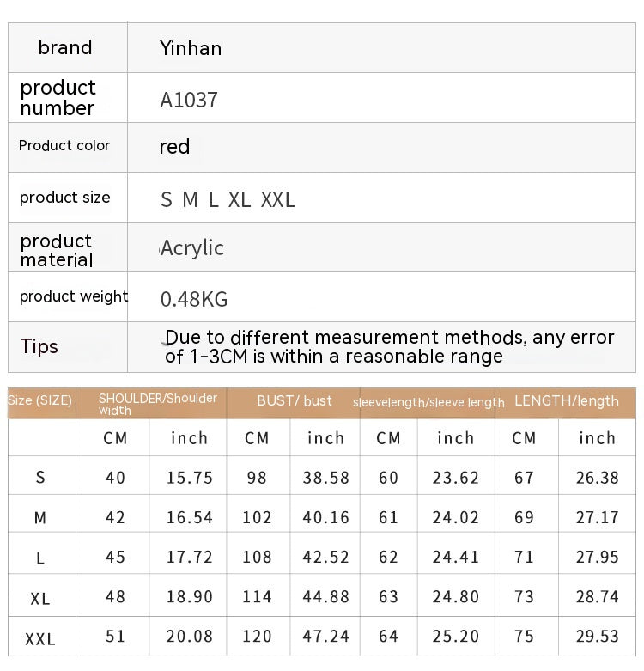The width and height of the screenshot is (644, 671).
Task: Click the Acrylic material value
Action: pyautogui.click(x=192, y=248)
